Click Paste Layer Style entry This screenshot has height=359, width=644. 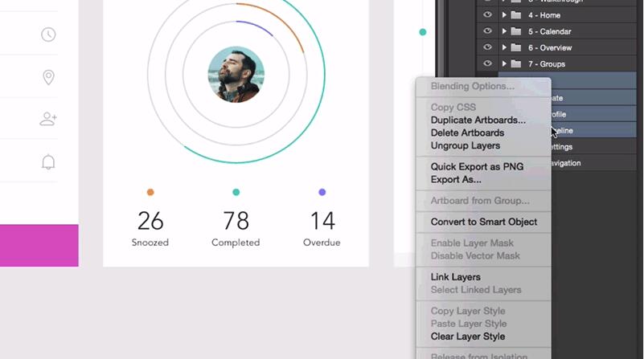[469, 324]
